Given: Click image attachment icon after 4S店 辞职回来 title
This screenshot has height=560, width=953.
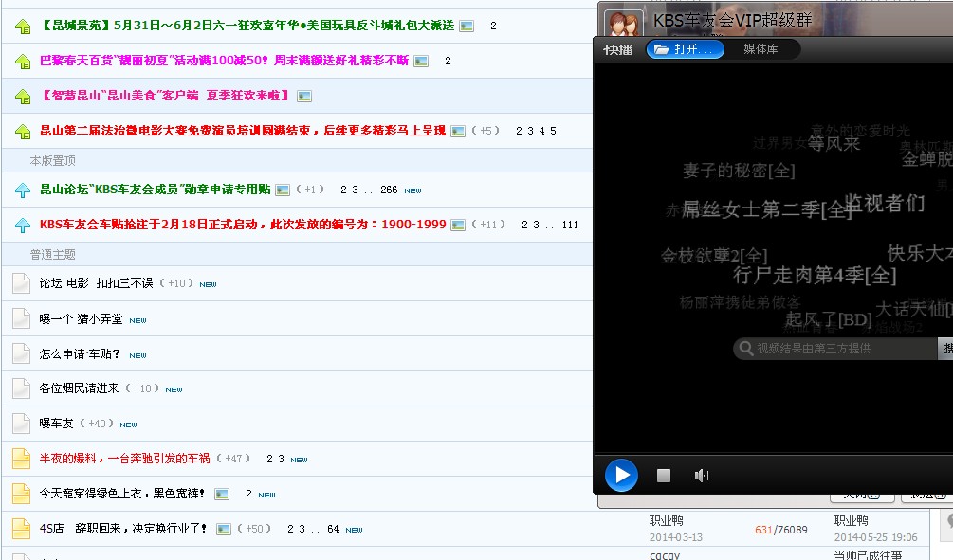Looking at the screenshot, I should (224, 530).
